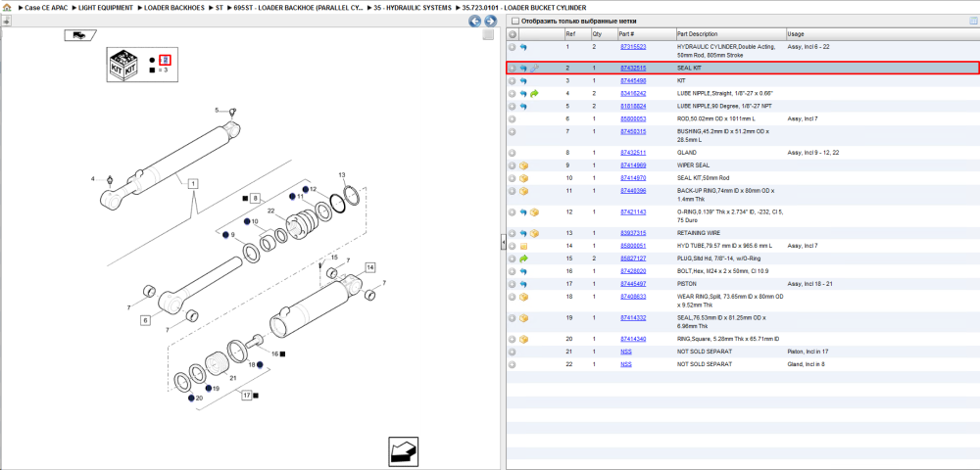Open 'ST' breadcrumb item
The height and width of the screenshot is (470, 980).
220,8
